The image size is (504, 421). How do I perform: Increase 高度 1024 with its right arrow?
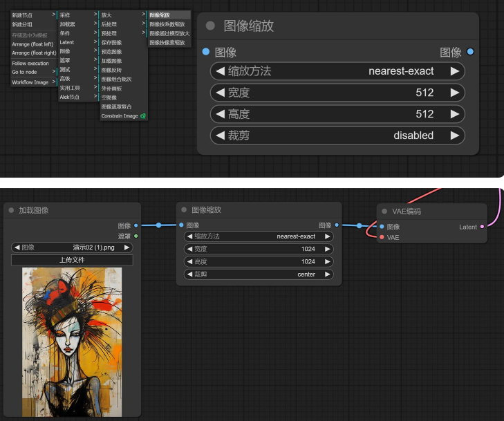(x=327, y=261)
